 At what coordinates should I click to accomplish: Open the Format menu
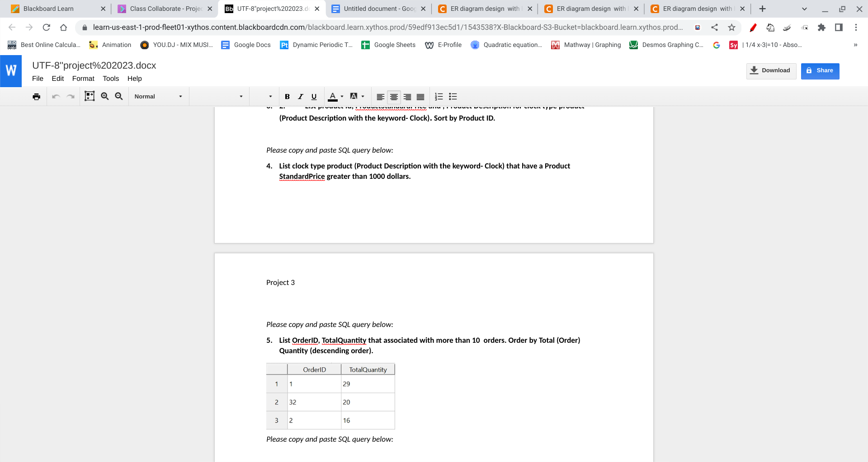(83, 79)
